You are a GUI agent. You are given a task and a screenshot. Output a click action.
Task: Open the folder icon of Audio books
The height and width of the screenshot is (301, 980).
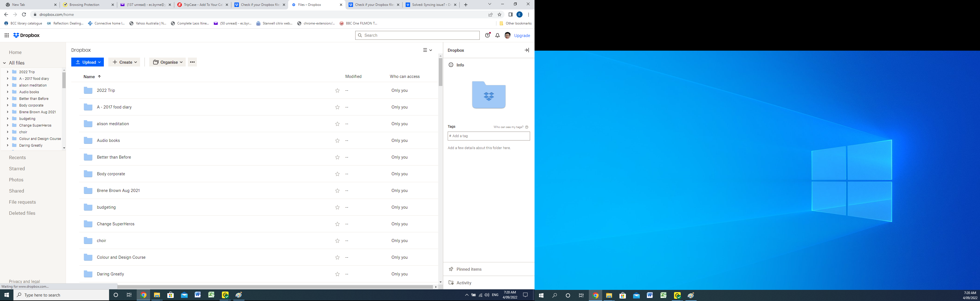88,140
